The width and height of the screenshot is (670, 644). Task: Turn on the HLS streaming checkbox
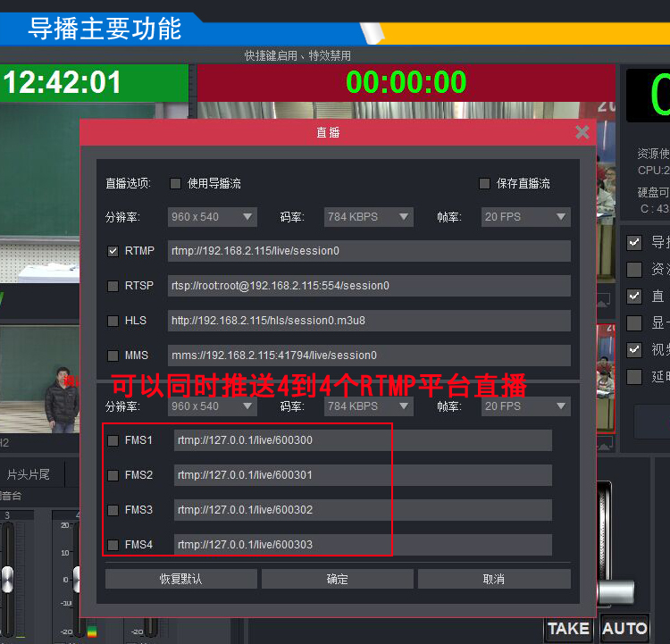point(113,321)
